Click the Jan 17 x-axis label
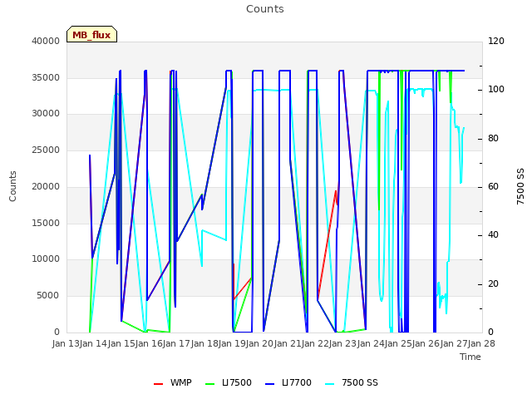Screen dimensions: 532x399 coord(176,343)
